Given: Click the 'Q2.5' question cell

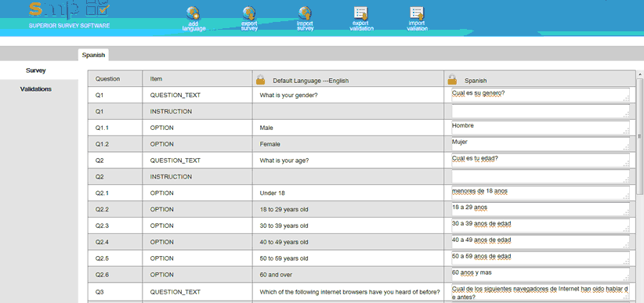Looking at the screenshot, I should tap(115, 258).
